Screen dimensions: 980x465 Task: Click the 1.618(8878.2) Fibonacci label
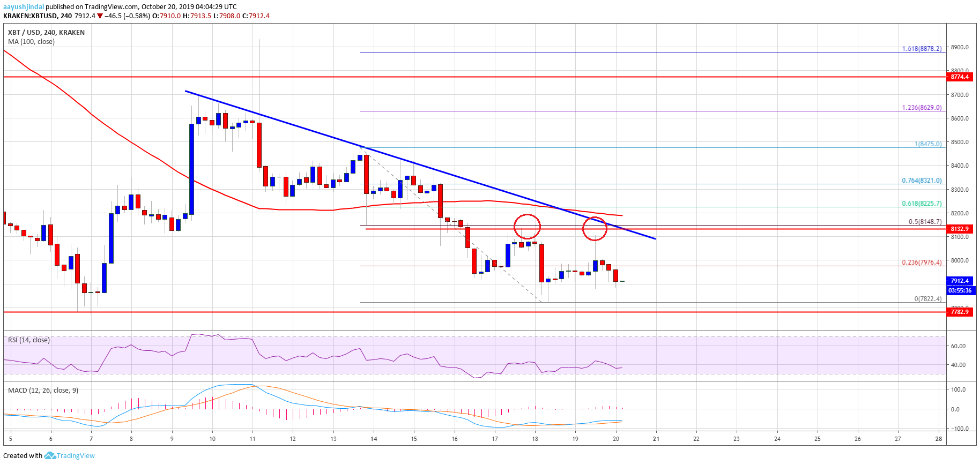(922, 49)
